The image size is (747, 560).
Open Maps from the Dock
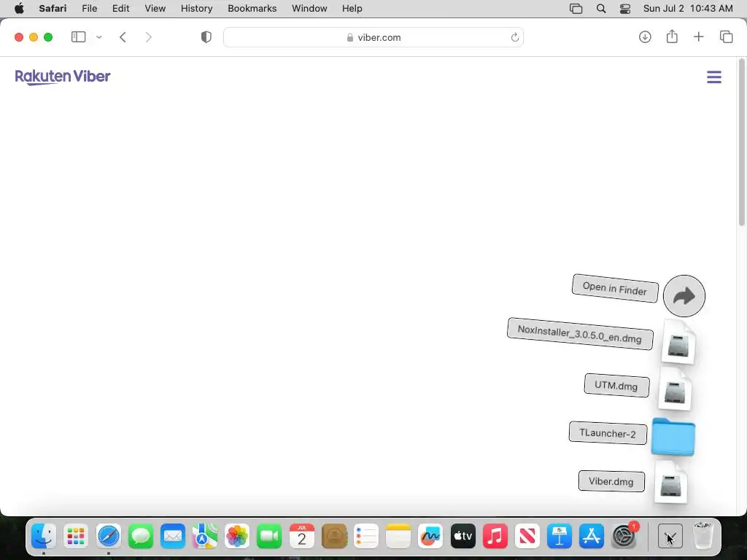coord(205,536)
